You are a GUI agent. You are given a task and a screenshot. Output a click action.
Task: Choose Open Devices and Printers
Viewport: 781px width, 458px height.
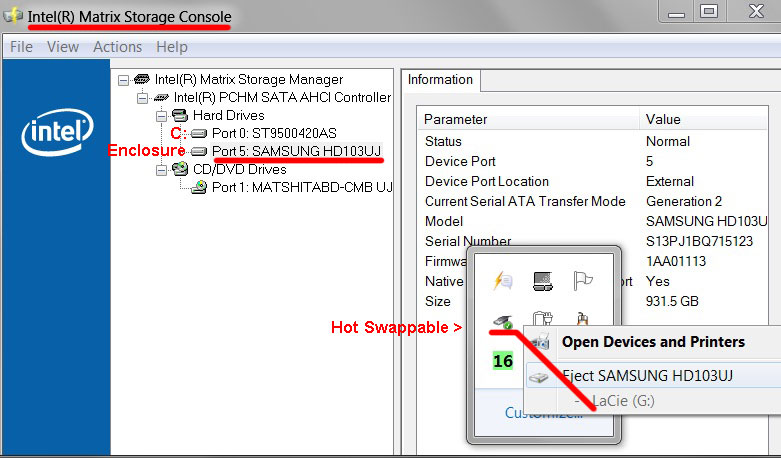tap(653, 342)
